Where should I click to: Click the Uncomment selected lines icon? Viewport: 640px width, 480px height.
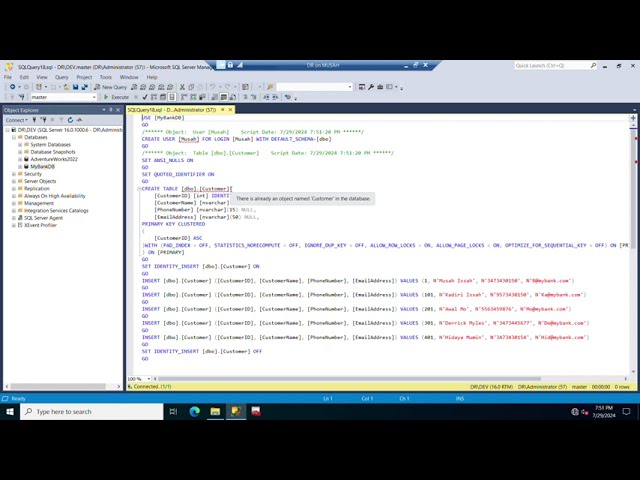coord(253,97)
